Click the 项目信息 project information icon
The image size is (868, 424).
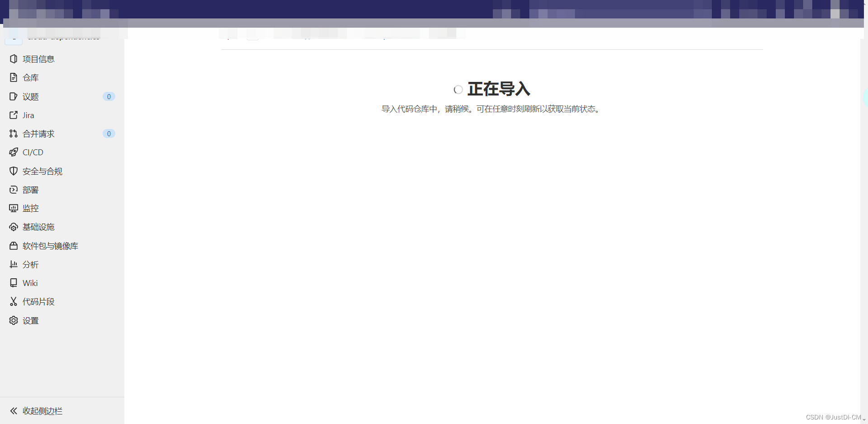[14, 59]
